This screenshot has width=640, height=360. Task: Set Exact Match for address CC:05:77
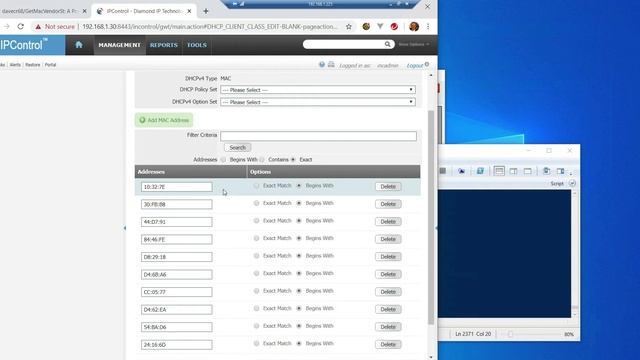[256, 291]
